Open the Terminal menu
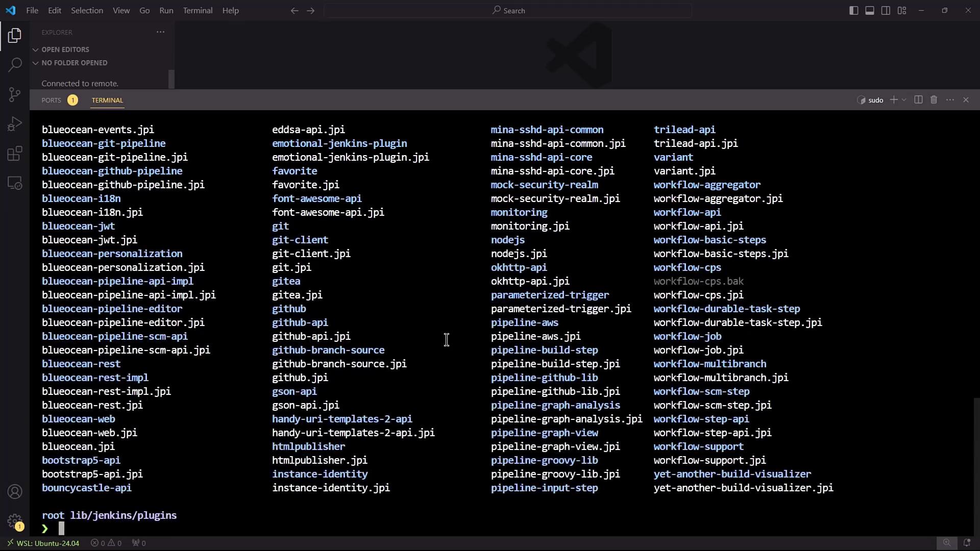This screenshot has height=551, width=980. click(198, 11)
